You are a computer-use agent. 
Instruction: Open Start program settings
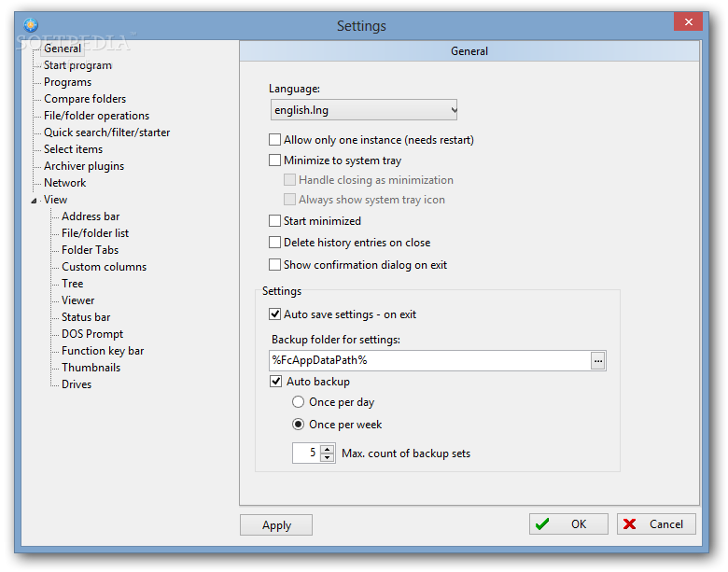77,65
